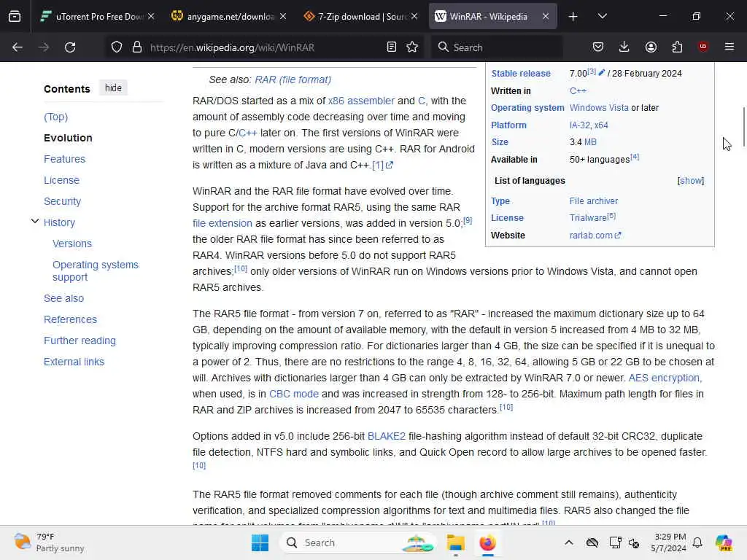Open Copilot preview icon in taskbar
The height and width of the screenshot is (560, 747).
coord(724,542)
